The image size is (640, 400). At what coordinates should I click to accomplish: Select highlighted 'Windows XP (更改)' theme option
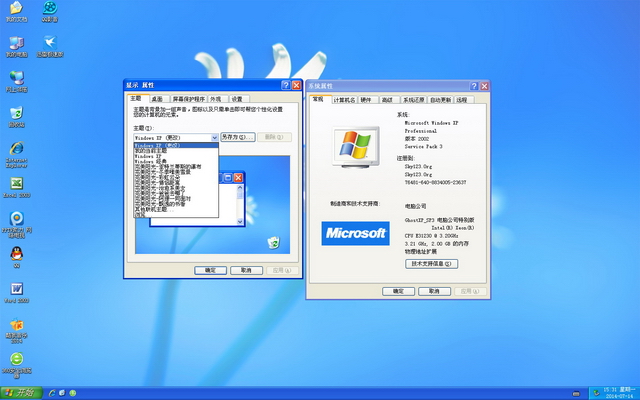point(176,145)
